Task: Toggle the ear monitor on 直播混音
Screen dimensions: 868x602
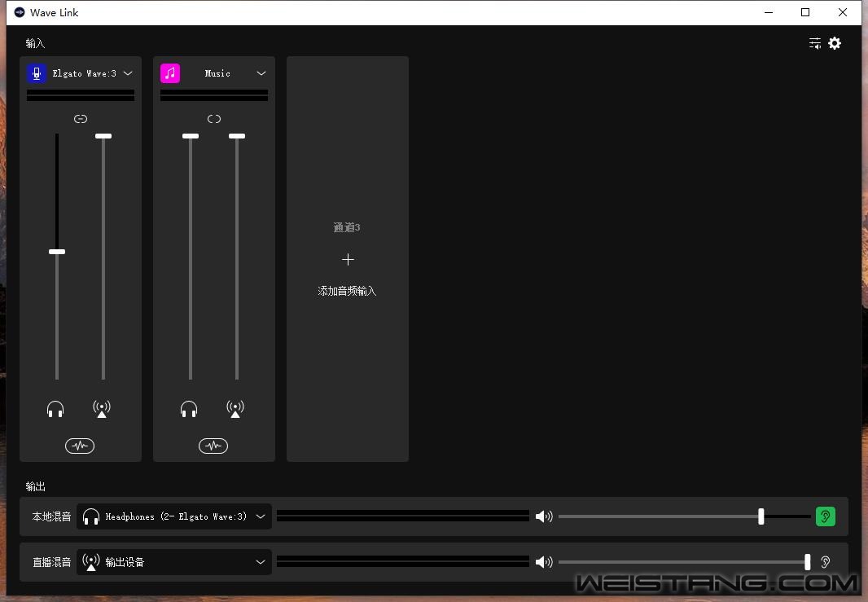Action: pyautogui.click(x=826, y=561)
